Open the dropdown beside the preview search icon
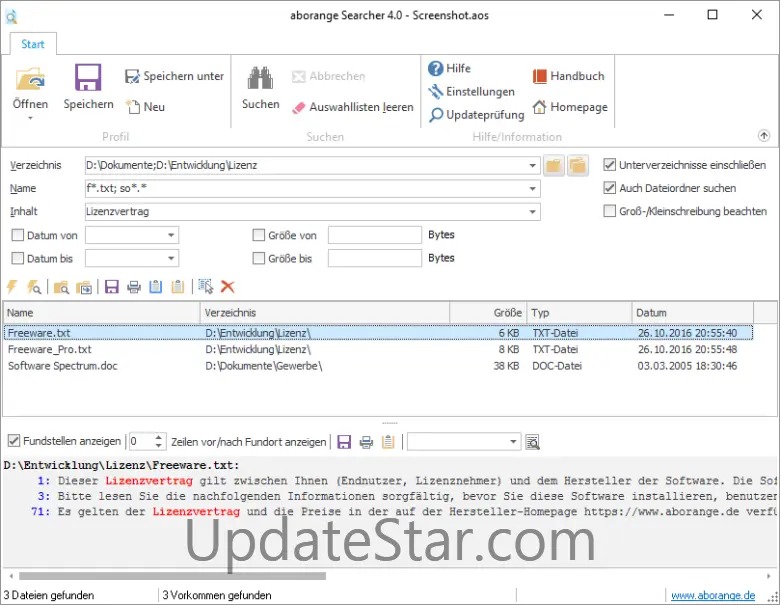 (513, 442)
